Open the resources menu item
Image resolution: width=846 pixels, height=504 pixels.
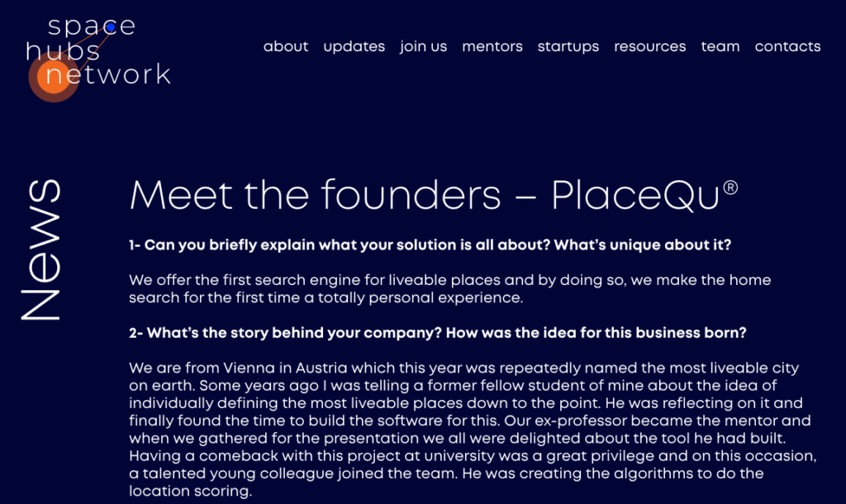coord(649,47)
